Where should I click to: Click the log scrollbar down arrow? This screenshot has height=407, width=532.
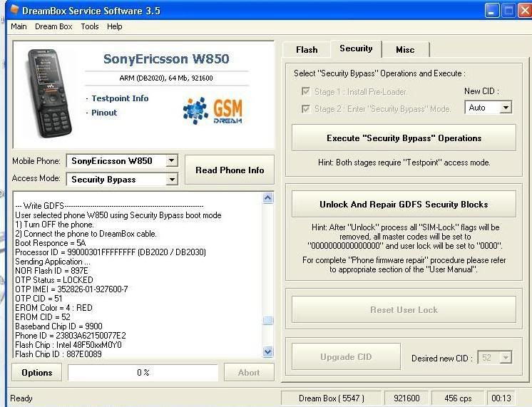click(x=267, y=351)
